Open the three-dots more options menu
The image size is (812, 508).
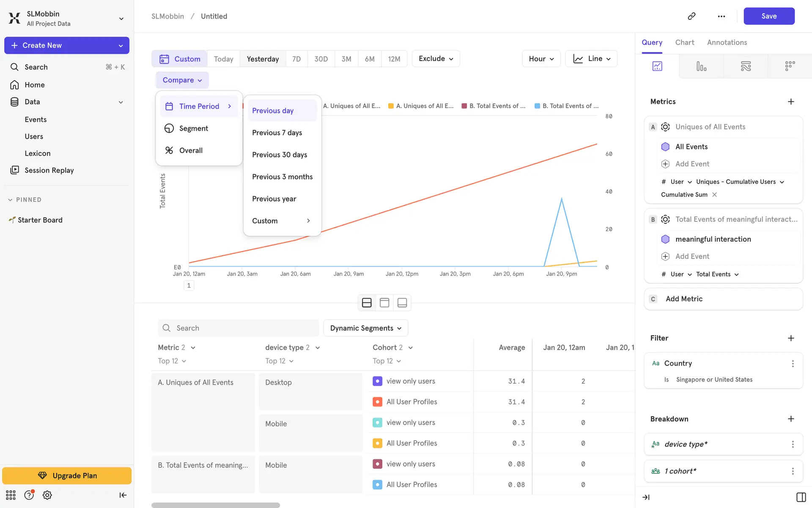pos(721,16)
